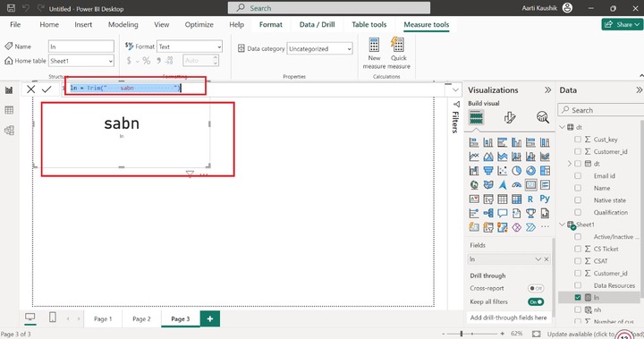Select the area chart visual
The image size is (644, 339).
[488, 157]
